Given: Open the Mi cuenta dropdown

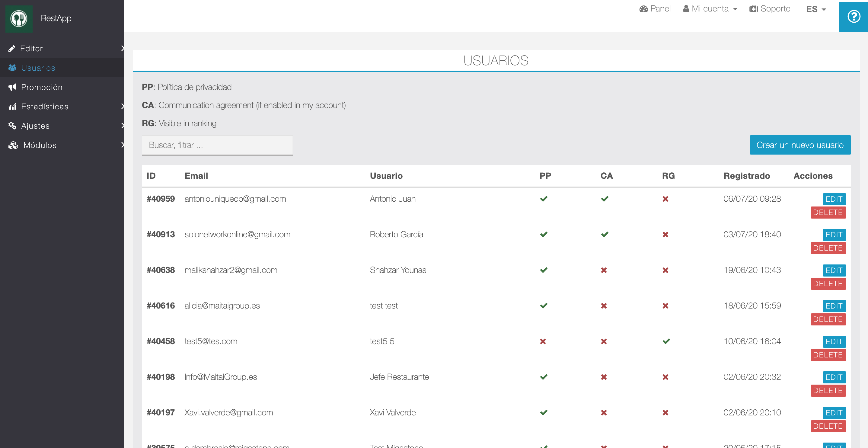Looking at the screenshot, I should tap(710, 9).
